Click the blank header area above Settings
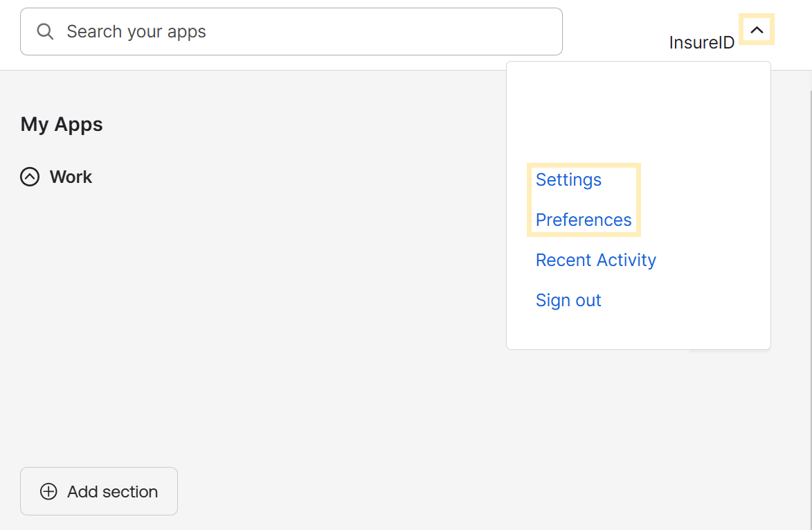Viewport: 812px width, 530px height. (x=637, y=111)
